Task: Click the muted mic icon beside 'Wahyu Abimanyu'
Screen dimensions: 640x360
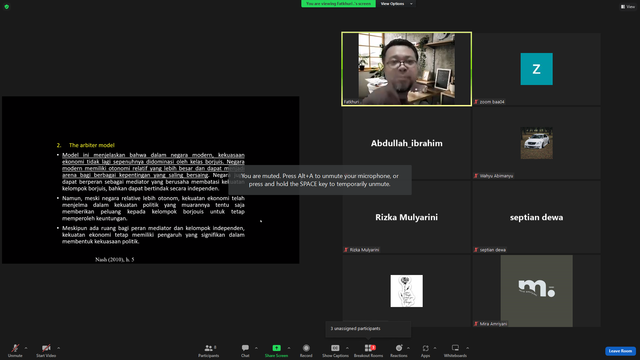Action: coord(476,176)
